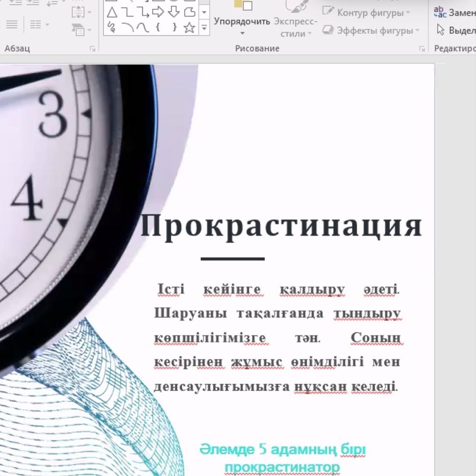
Task: Pick the right arrow shape
Action: pos(158,12)
